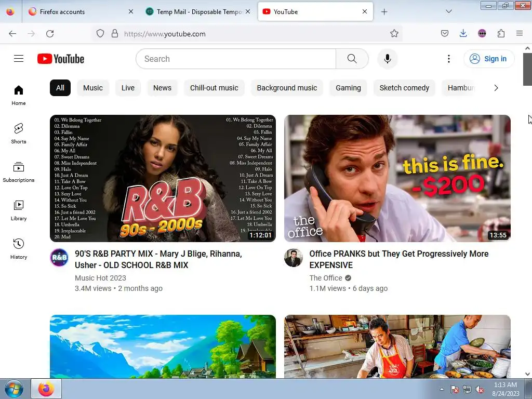Screen dimensions: 532x399
Task: Close the YouTube tab
Action: point(365,11)
